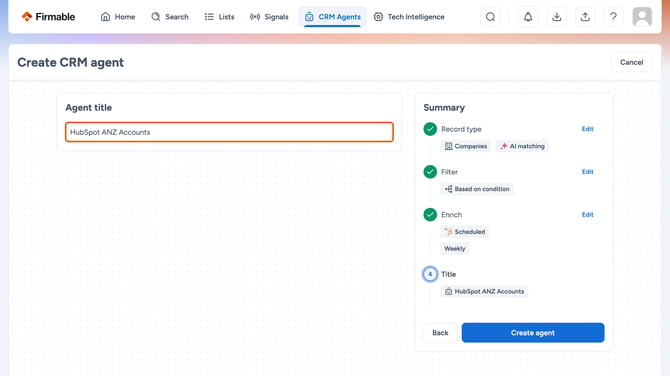Image resolution: width=670 pixels, height=376 pixels.
Task: Open the search magnifier icon in header
Action: click(491, 17)
